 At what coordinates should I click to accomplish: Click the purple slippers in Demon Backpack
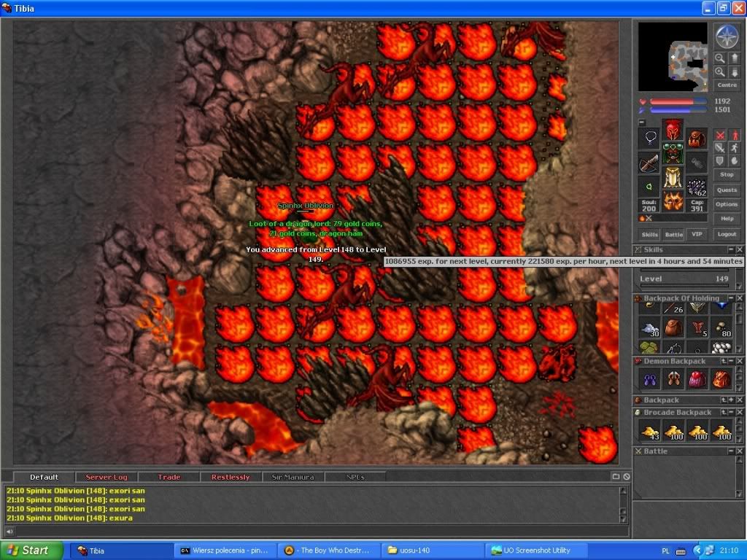[650, 379]
